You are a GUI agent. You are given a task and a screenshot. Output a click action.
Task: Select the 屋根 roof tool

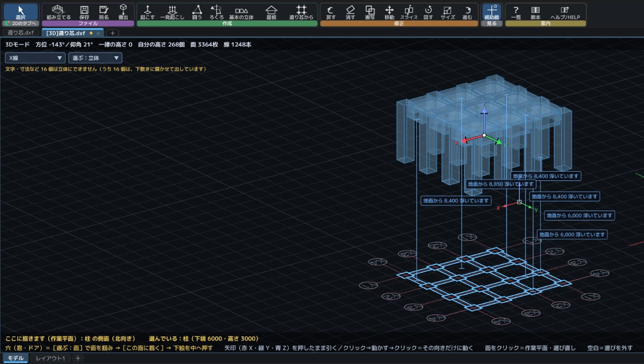271,12
